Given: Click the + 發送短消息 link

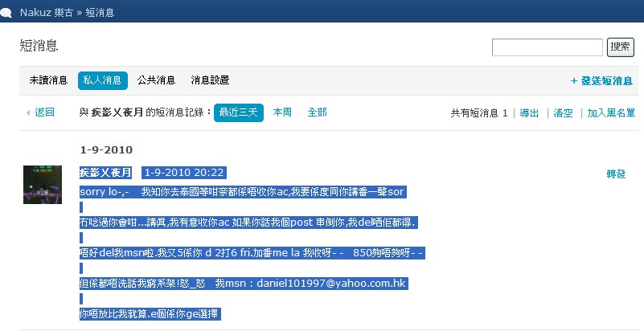Looking at the screenshot, I should (x=601, y=81).
